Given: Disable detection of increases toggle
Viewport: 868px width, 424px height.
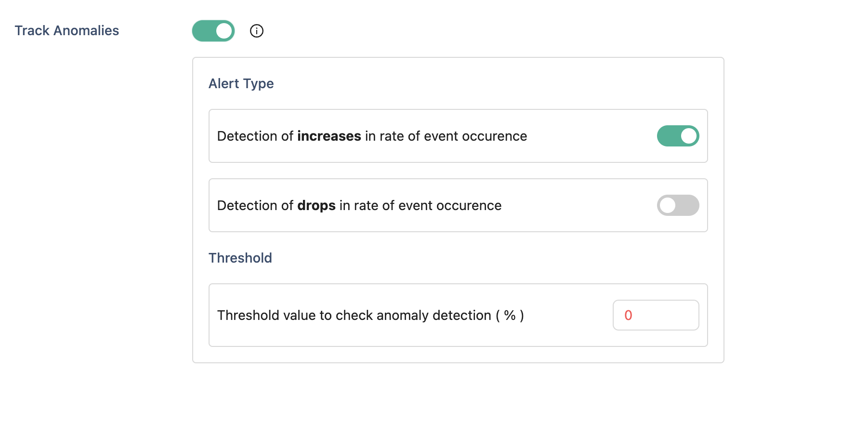Looking at the screenshot, I should click(678, 136).
